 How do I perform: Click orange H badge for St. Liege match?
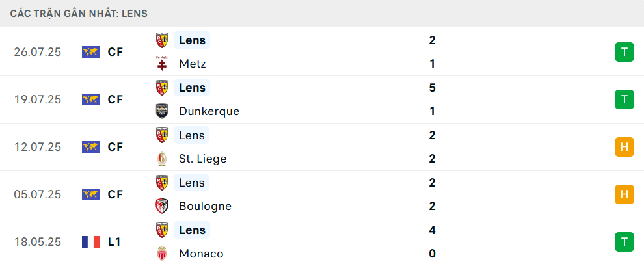point(624,147)
